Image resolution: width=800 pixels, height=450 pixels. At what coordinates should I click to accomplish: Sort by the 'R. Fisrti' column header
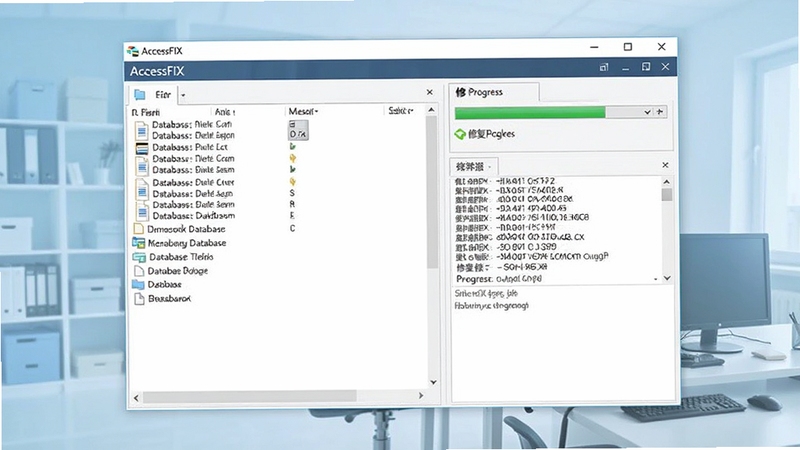(146, 112)
